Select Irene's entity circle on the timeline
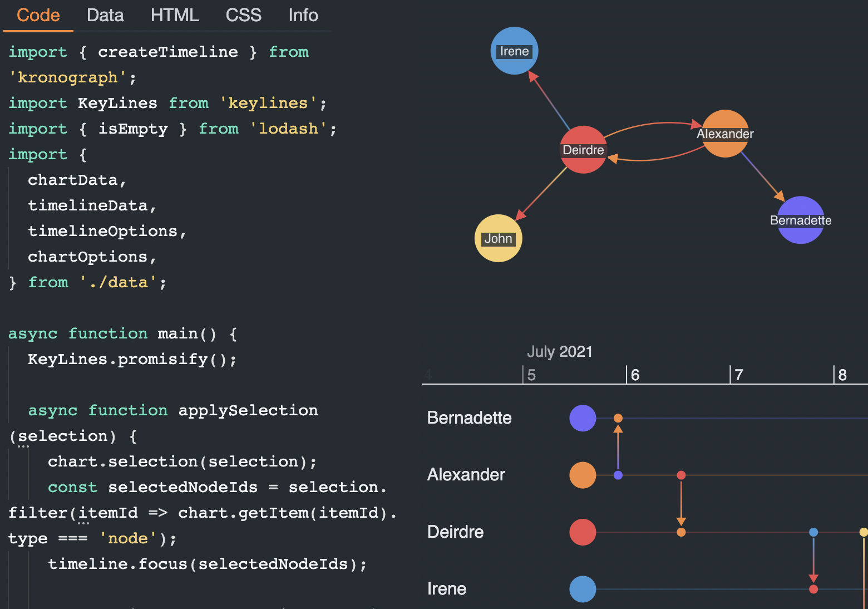This screenshot has width=868, height=609. (582, 590)
